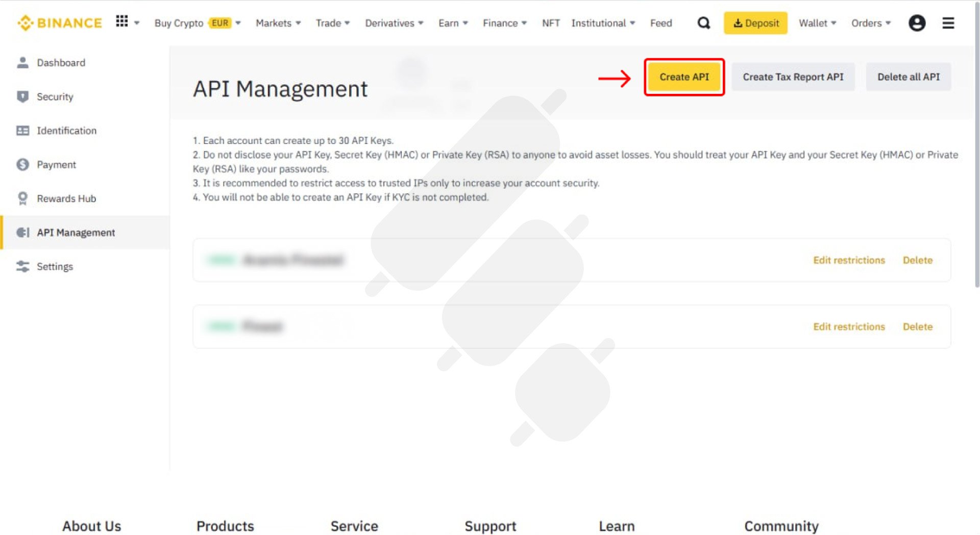Click the Dashboard person icon
The height and width of the screenshot is (535, 980).
[x=22, y=63]
